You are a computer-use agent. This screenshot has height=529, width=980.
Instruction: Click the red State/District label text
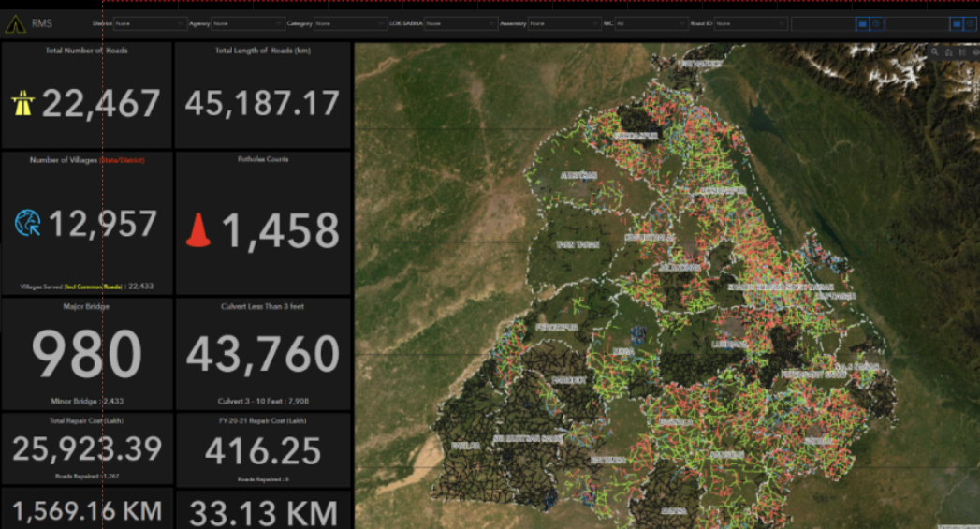[123, 160]
